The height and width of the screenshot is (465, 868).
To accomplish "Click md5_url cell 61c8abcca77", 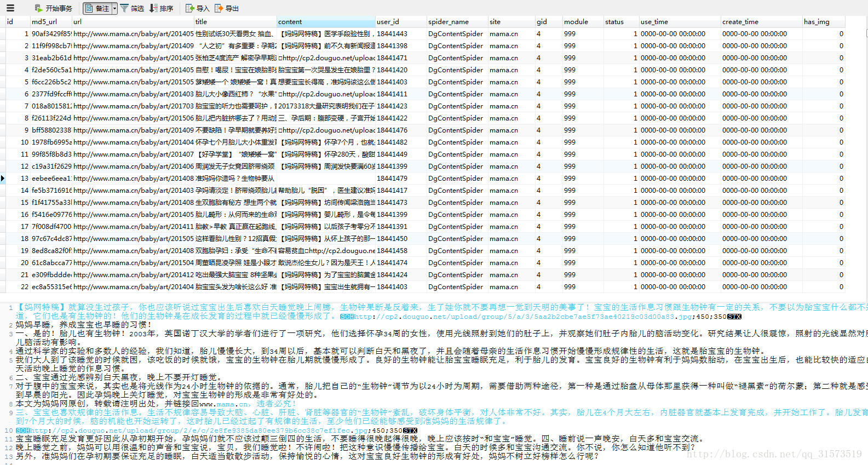I will click(x=51, y=263).
